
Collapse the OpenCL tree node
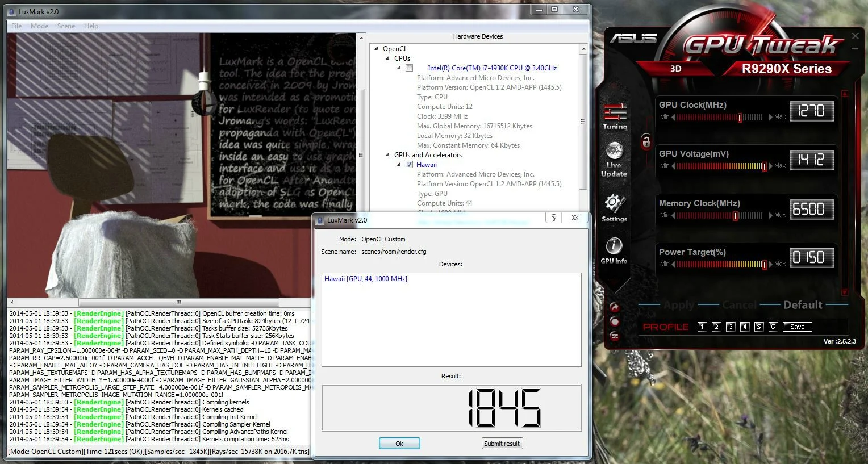click(x=376, y=49)
